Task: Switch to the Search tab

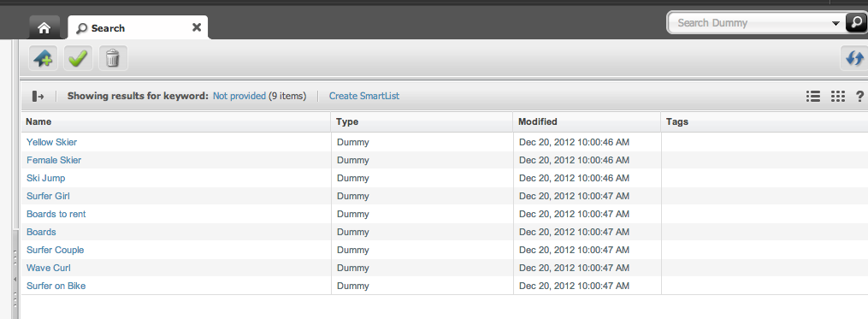Action: coord(138,27)
